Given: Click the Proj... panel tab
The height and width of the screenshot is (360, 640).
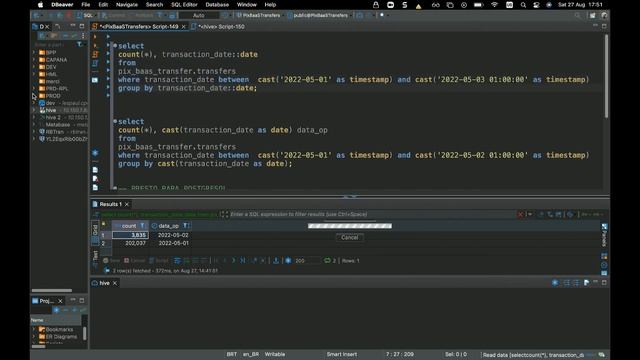Looking at the screenshot, I should click(x=46, y=301).
